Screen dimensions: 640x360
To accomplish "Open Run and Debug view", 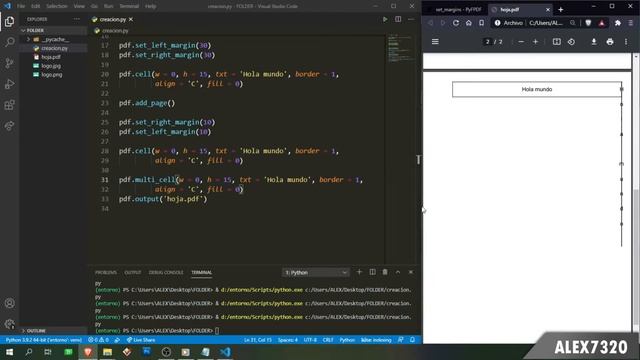I will [x=9, y=84].
